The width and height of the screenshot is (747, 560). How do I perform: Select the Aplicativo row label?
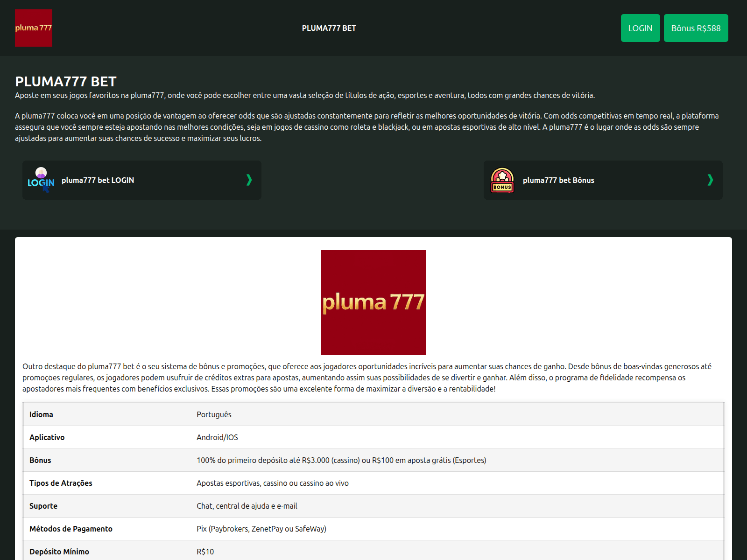click(47, 437)
